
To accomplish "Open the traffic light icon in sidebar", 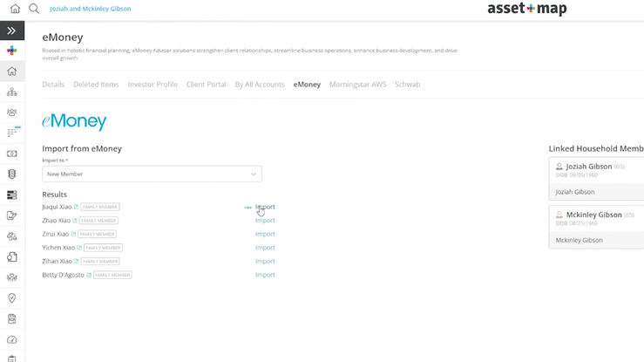I will [x=12, y=174].
